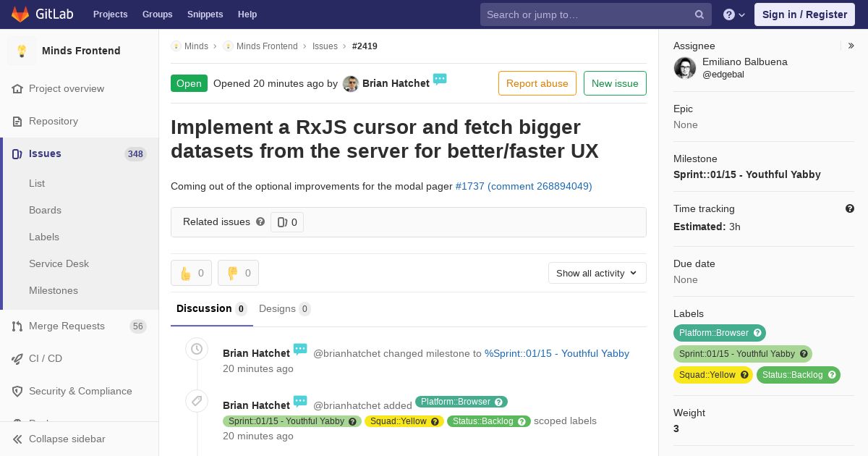Click the Status::Backlog label in activity feed

489,421
